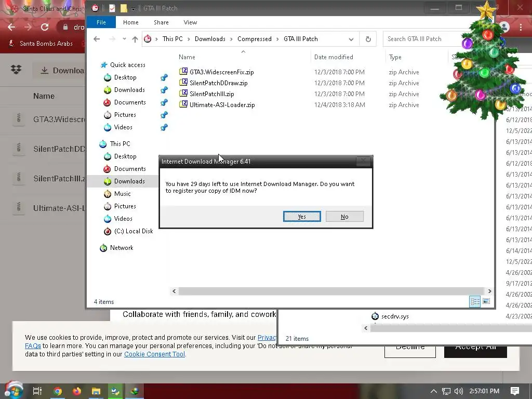
Task: Open Chrome from taskbar
Action: (58, 391)
